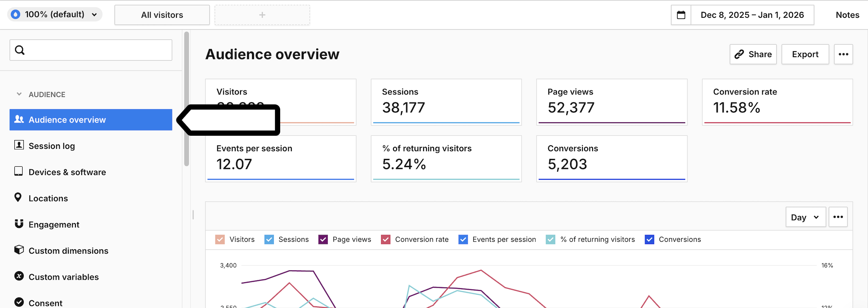Viewport: 868px width, 308px height.
Task: Open the 100% (default) sampling dropdown
Action: (x=55, y=15)
